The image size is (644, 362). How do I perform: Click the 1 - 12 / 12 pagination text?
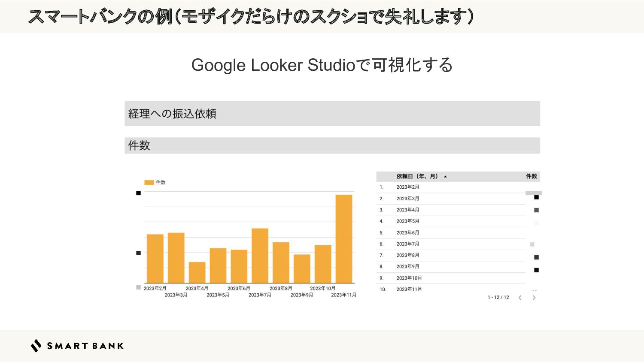click(x=498, y=298)
